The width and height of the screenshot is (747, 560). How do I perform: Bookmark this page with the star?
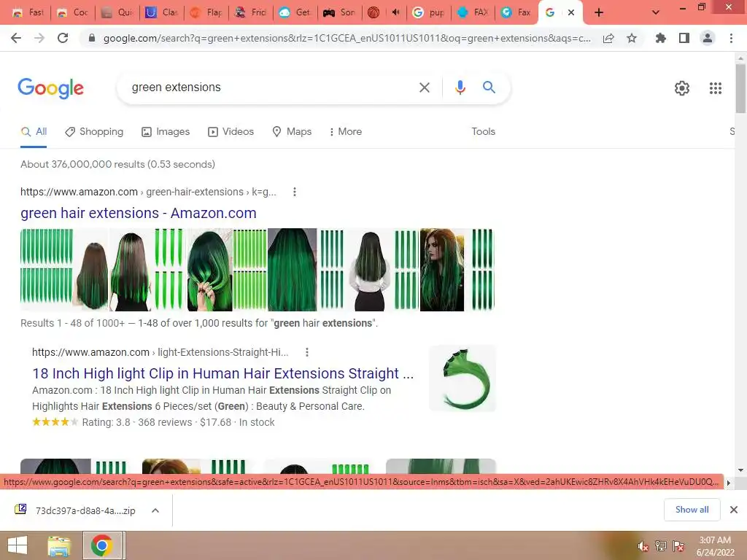[632, 38]
